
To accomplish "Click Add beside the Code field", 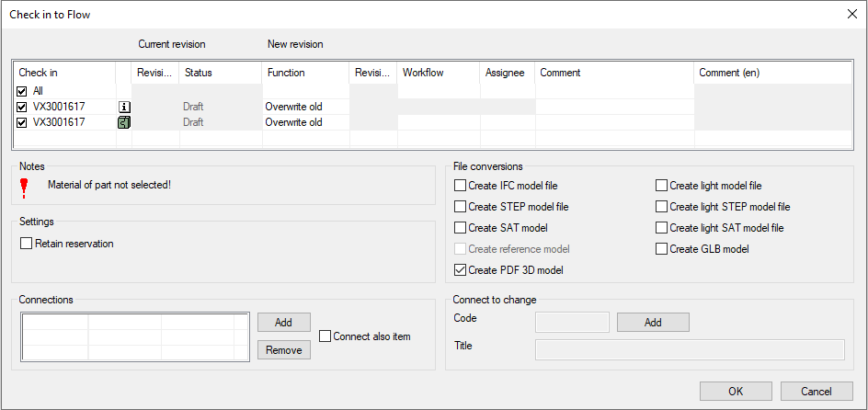I will (x=652, y=323).
